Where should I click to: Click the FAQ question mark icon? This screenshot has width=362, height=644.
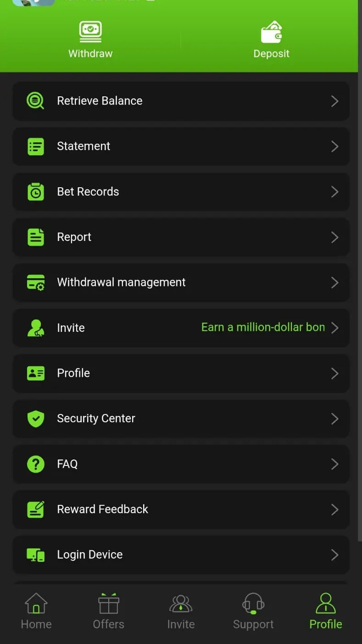click(35, 464)
